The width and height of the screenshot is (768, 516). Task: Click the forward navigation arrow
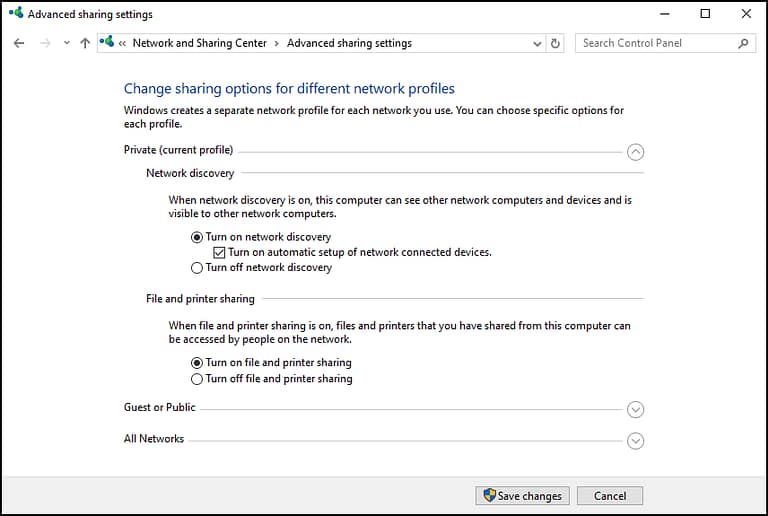pos(45,43)
